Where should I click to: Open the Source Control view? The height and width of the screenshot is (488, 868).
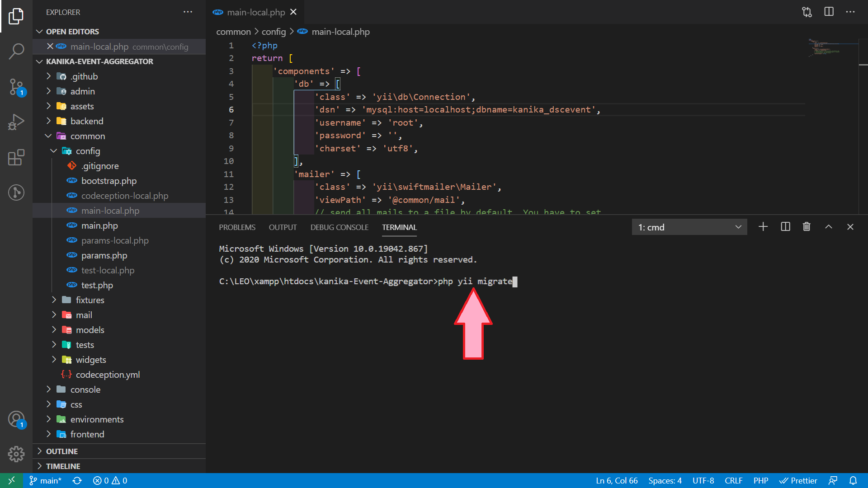16,87
